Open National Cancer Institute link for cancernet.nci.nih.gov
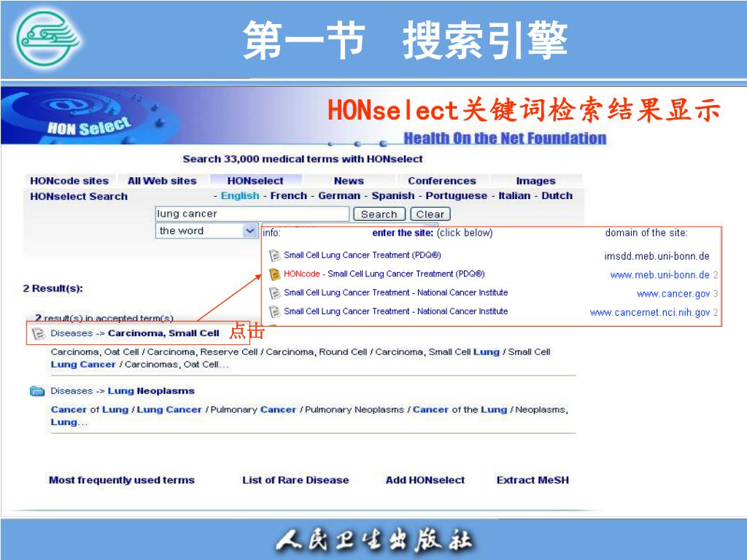This screenshot has height=560, width=747. click(x=396, y=311)
